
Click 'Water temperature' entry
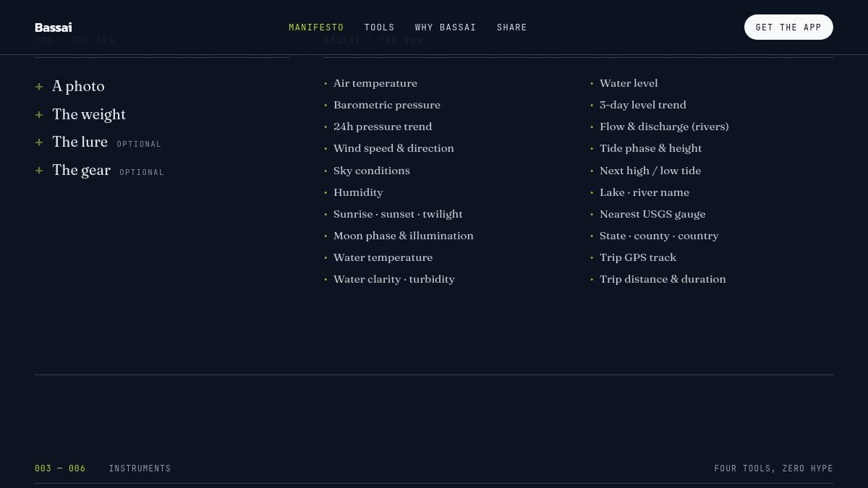383,257
